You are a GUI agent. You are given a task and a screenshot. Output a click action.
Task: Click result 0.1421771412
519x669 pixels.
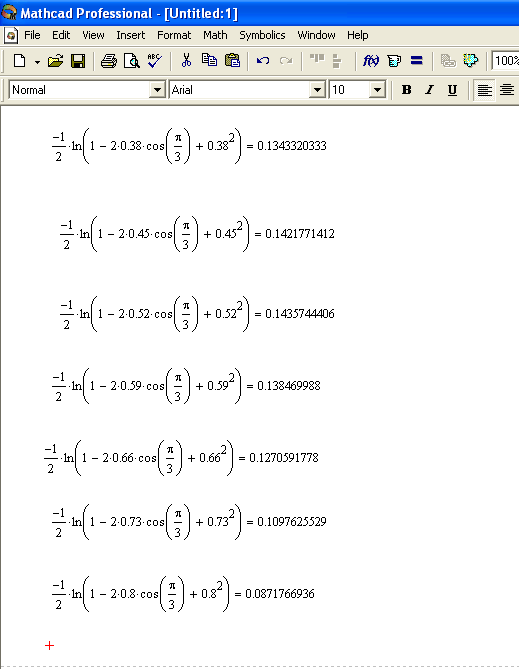coord(300,234)
